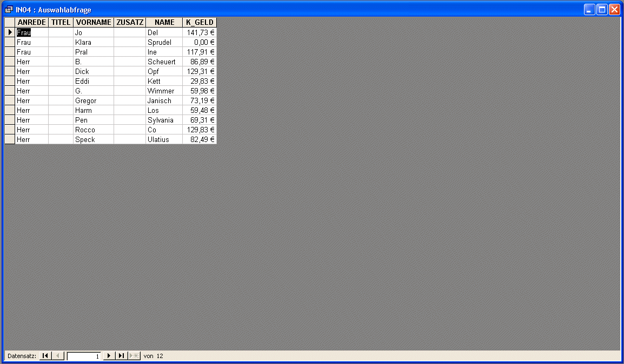The image size is (624, 364).
Task: Select the ZUSATZ column header
Action: pyautogui.click(x=130, y=22)
